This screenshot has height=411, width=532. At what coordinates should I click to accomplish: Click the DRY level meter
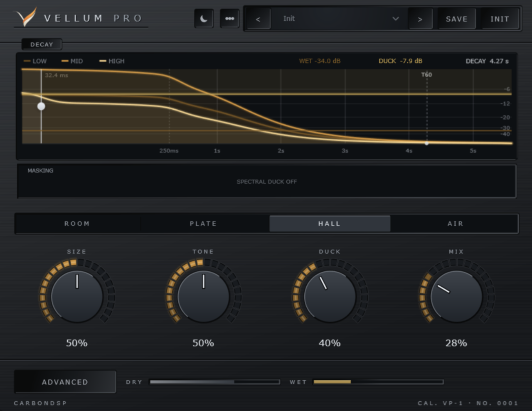(x=215, y=382)
